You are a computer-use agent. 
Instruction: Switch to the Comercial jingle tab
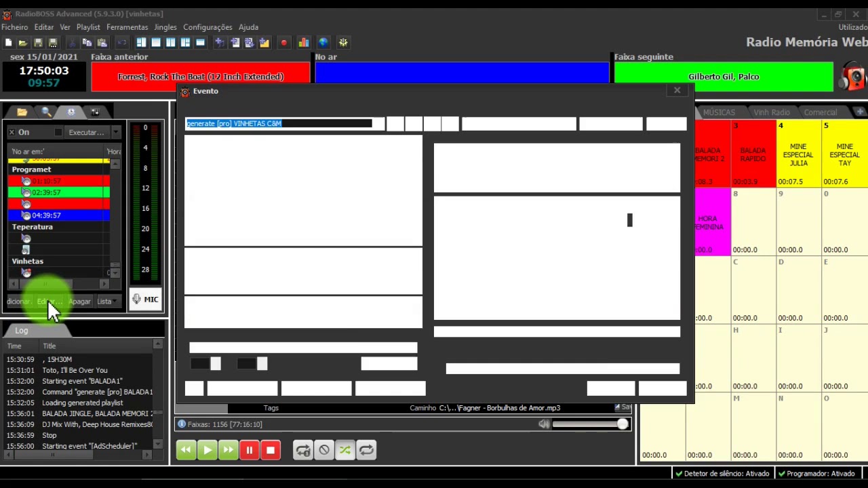[821, 113]
